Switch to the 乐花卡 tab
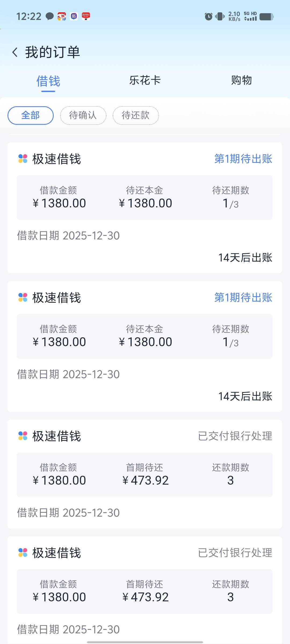This screenshot has height=644, width=290. tap(145, 80)
